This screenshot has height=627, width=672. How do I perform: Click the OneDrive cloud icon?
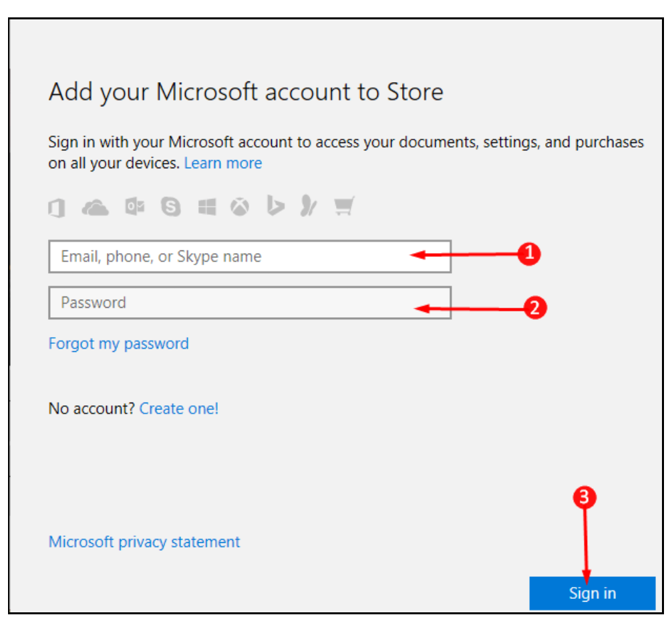(95, 208)
